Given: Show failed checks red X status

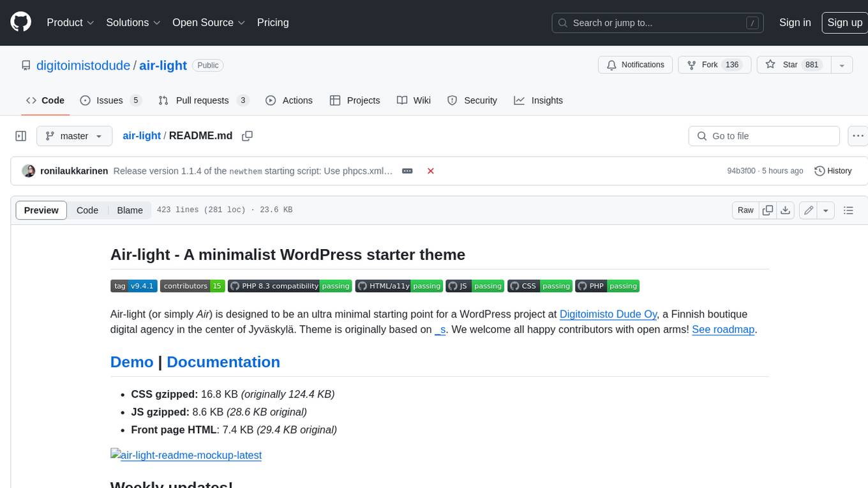Looking at the screenshot, I should (x=431, y=171).
